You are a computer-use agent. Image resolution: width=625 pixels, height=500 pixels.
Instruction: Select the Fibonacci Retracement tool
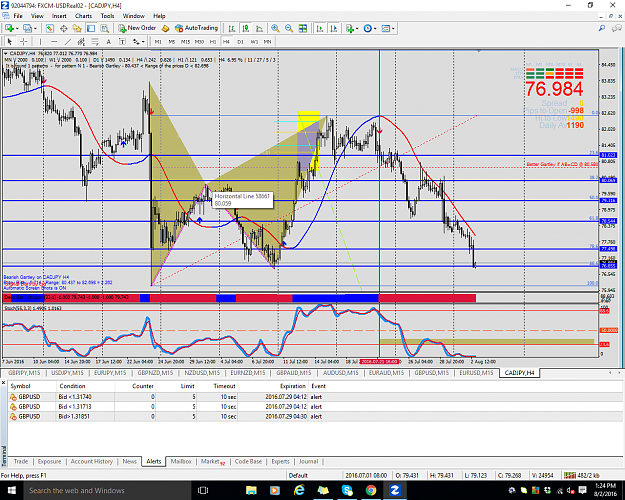95,41
